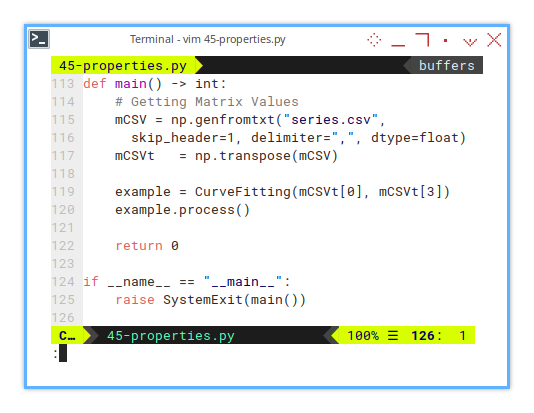The width and height of the screenshot is (534, 413).
Task: Click 'skip_header=1' on line 116
Action: [183, 138]
